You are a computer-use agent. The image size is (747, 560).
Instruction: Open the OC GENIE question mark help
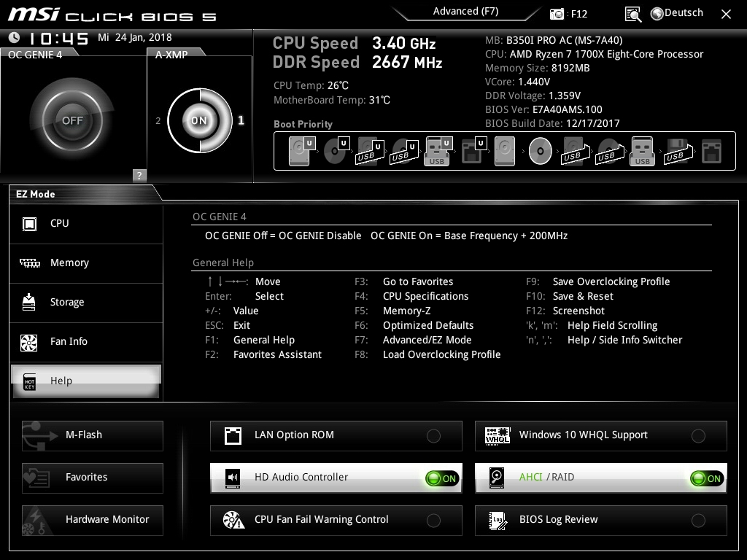[139, 175]
